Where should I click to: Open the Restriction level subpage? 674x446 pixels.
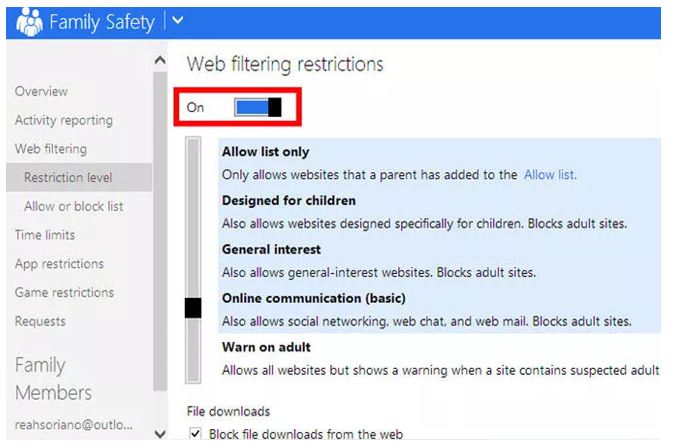[68, 178]
